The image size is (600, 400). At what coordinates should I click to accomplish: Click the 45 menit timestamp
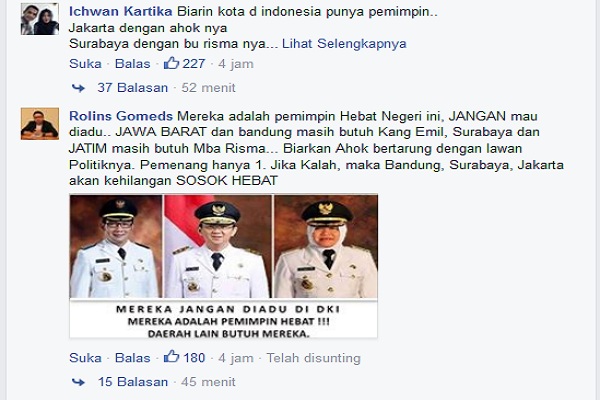pyautogui.click(x=208, y=382)
